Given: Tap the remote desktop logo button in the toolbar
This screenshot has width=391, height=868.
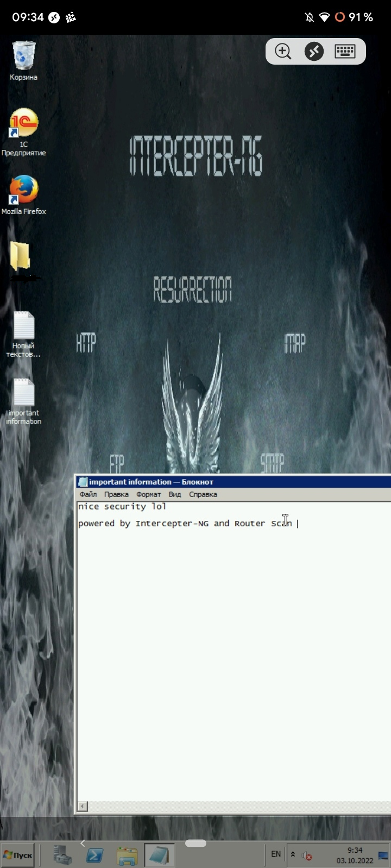Looking at the screenshot, I should coord(314,52).
